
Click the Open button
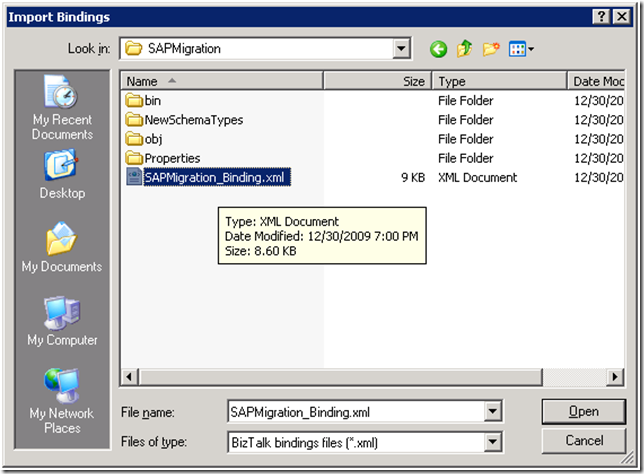point(584,412)
